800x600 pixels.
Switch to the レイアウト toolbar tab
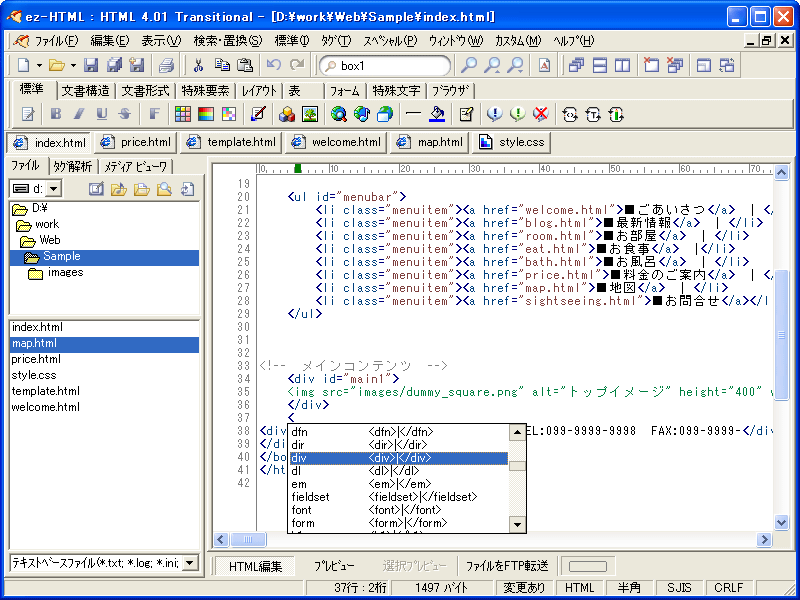pos(259,91)
